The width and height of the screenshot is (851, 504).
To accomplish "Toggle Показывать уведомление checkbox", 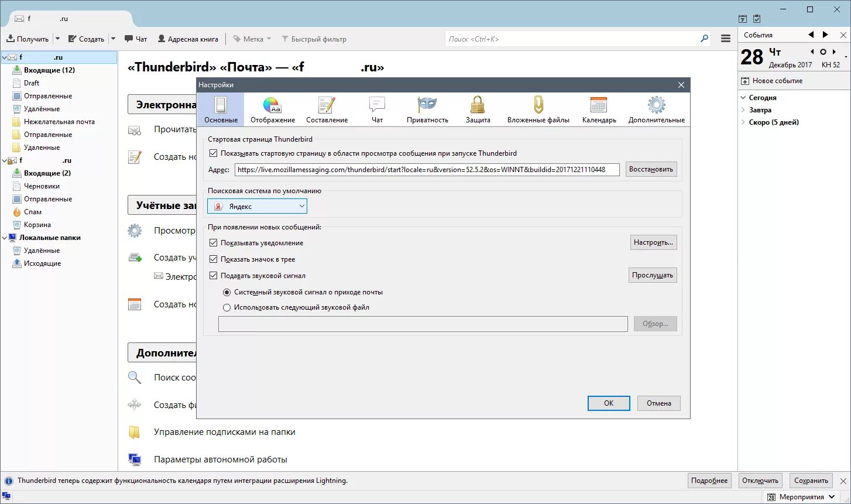I will tap(213, 243).
